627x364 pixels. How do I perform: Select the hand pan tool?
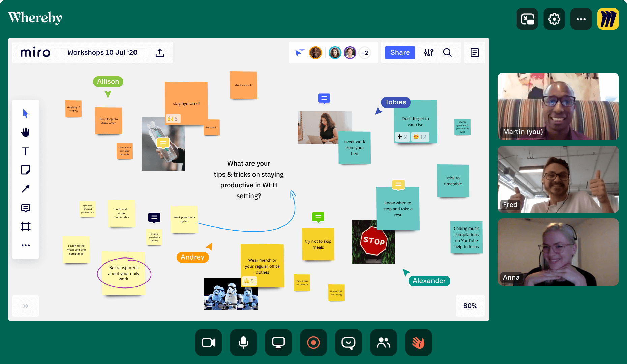[26, 132]
